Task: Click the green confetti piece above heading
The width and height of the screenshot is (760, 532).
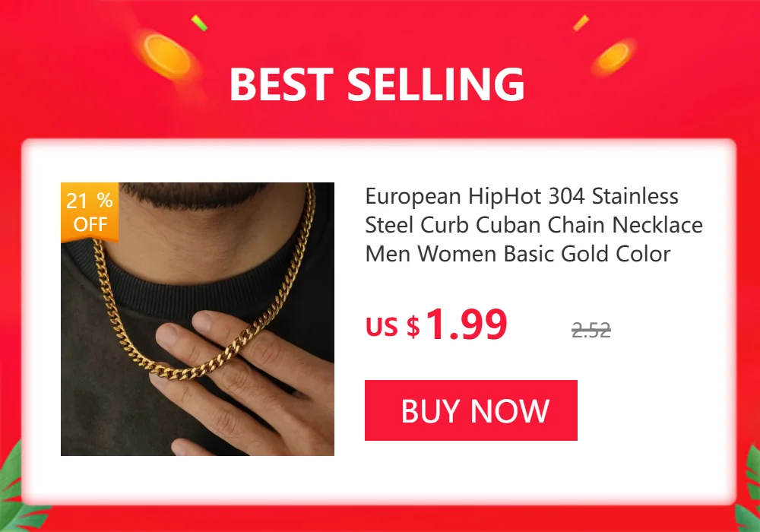Action: (x=199, y=23)
